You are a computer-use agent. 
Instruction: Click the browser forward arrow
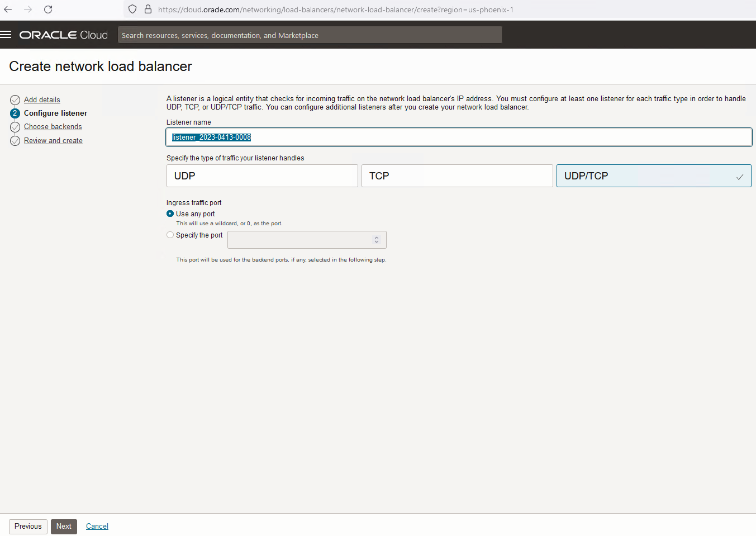[28, 10]
